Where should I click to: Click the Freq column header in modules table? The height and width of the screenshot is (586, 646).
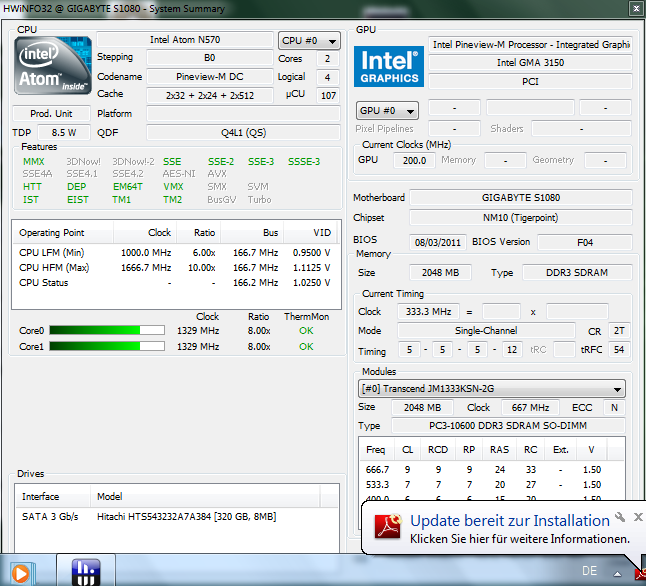(376, 449)
